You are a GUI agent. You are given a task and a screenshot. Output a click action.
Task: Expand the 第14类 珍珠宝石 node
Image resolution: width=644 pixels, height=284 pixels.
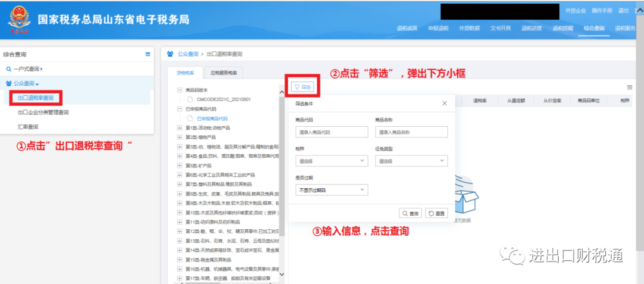pos(179,251)
